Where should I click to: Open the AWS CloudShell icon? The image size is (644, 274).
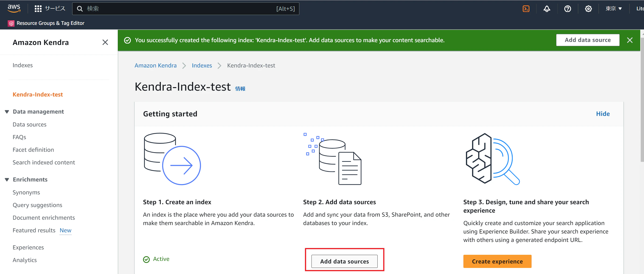526,9
